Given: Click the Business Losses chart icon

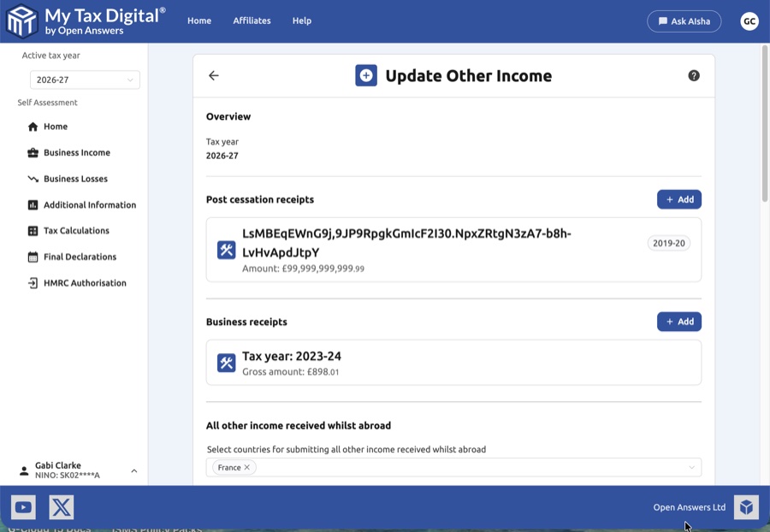Looking at the screenshot, I should pos(32,179).
